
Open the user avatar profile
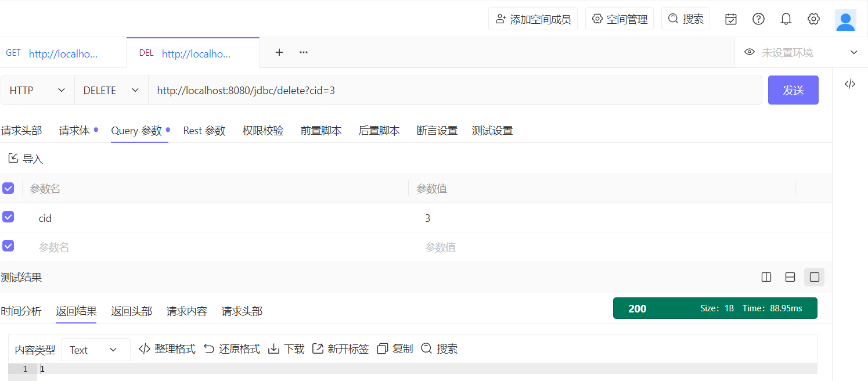point(845,20)
